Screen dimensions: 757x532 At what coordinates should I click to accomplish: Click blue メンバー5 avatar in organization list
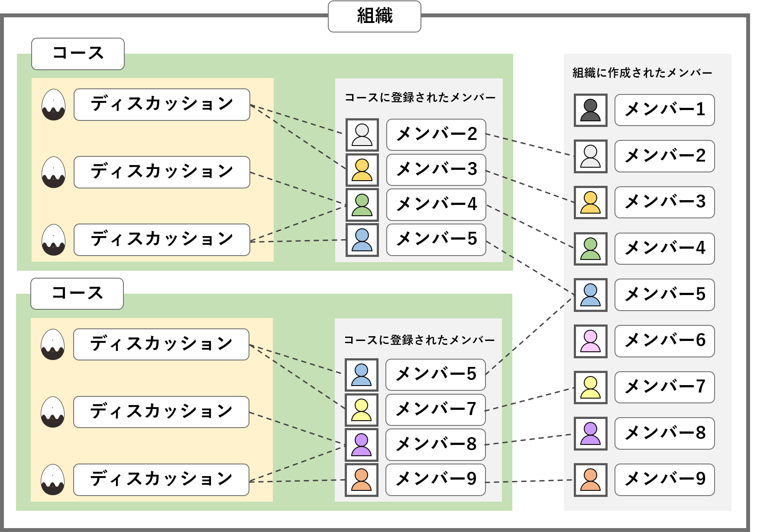[x=590, y=295]
